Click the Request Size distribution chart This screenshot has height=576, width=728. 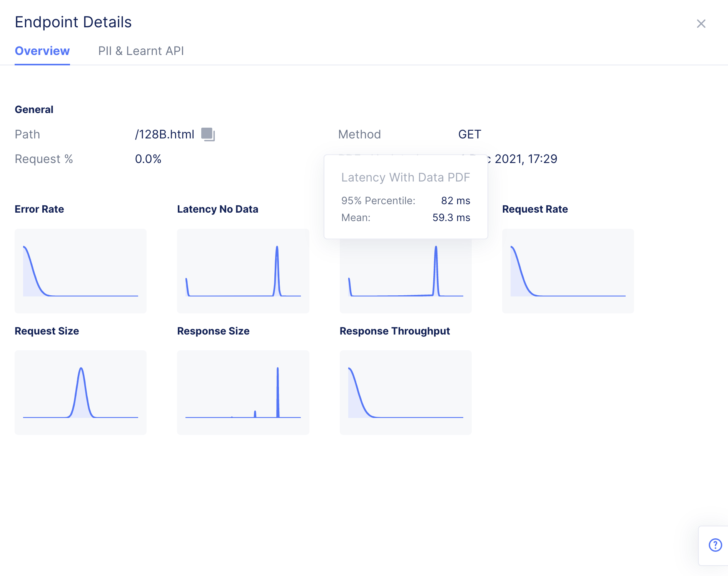(80, 392)
